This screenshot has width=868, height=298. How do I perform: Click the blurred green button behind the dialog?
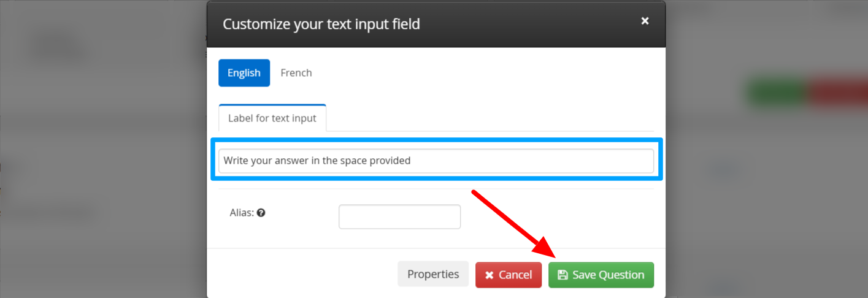[776, 93]
